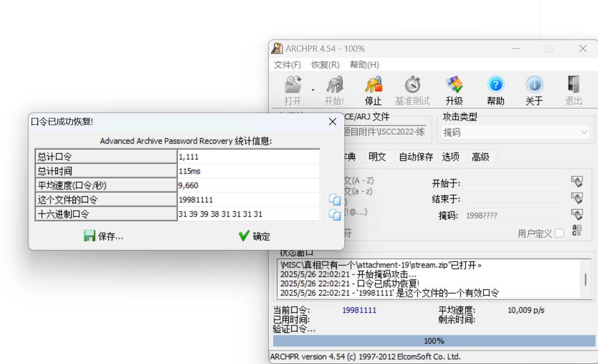Click the status log scrollbar
The height and width of the screenshot is (364, 598).
(x=586, y=279)
